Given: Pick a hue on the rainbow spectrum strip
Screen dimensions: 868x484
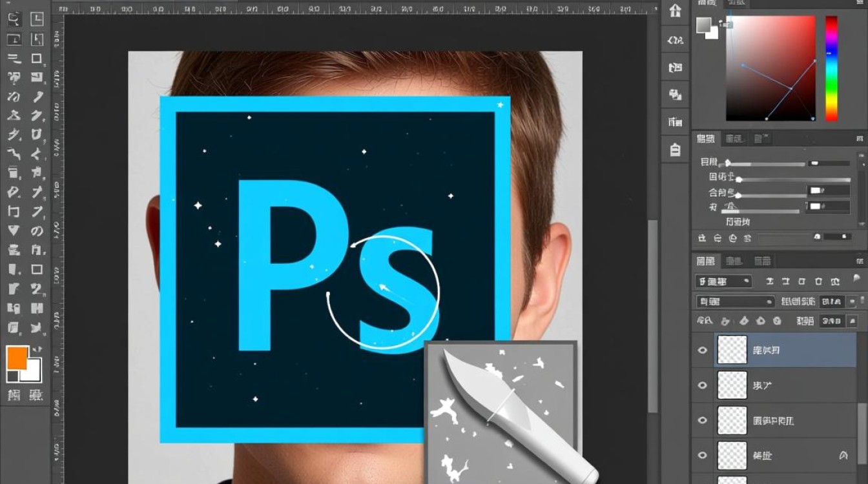Looking at the screenshot, I should [x=831, y=68].
